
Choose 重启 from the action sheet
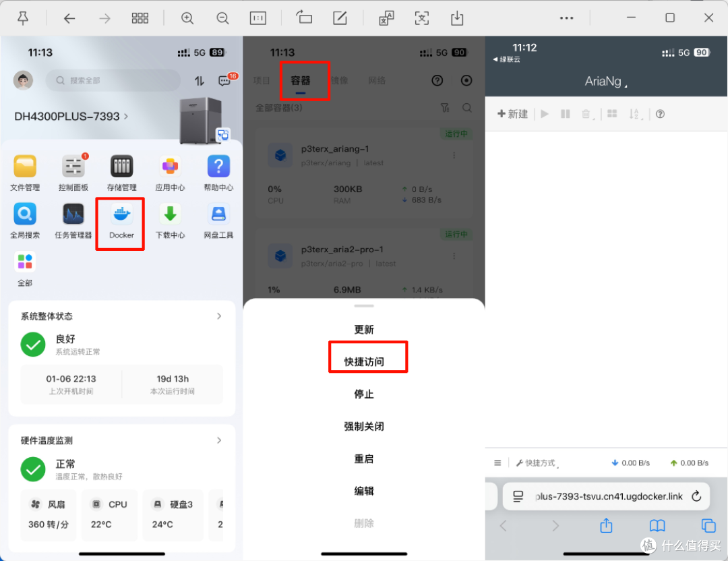point(363,459)
